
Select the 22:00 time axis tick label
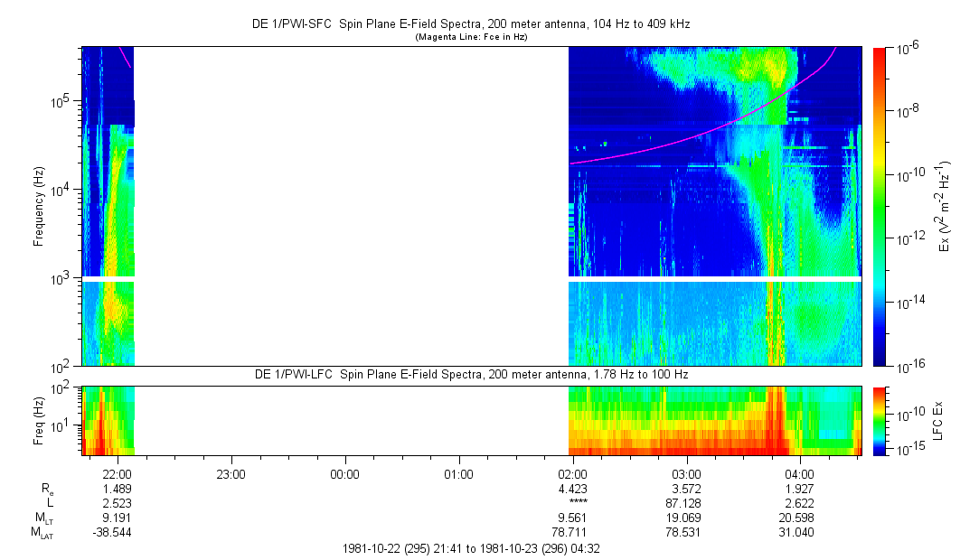pyautogui.click(x=118, y=474)
